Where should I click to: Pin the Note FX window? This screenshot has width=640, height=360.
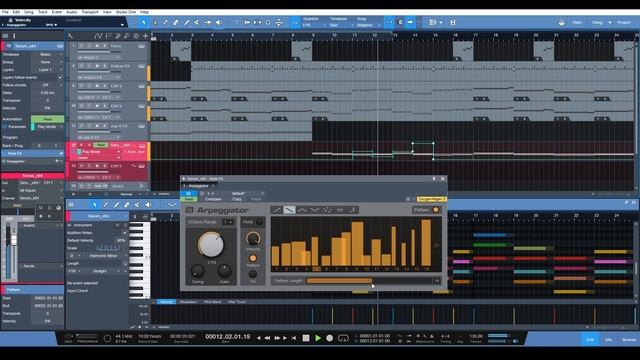(434, 178)
